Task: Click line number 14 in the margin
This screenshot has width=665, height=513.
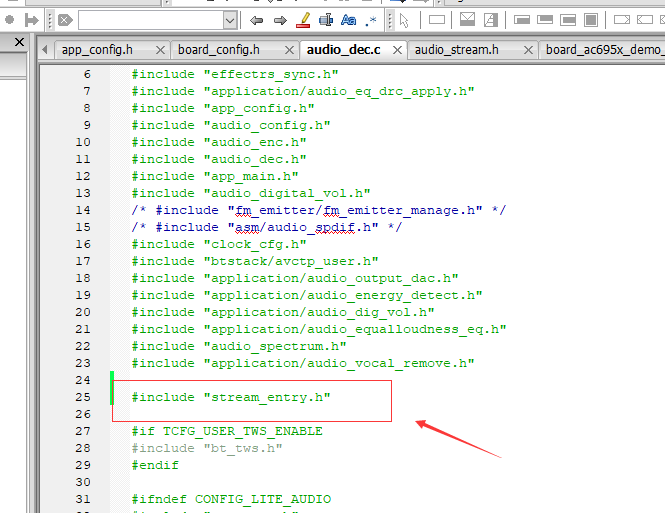Action: point(83,210)
